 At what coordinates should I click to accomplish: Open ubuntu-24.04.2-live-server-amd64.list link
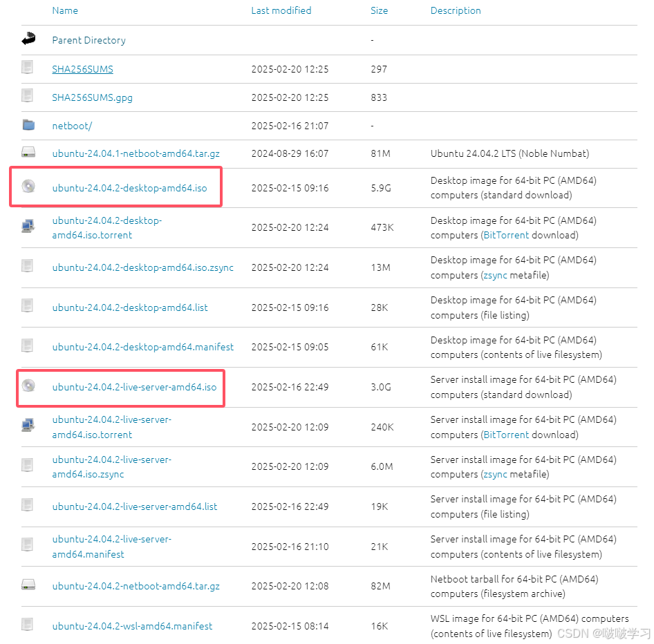click(x=135, y=506)
